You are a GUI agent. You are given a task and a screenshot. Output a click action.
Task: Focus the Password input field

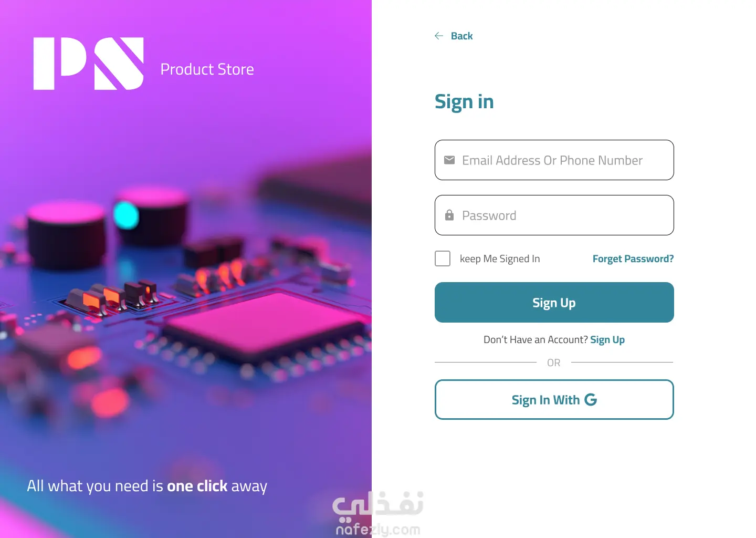(x=554, y=215)
